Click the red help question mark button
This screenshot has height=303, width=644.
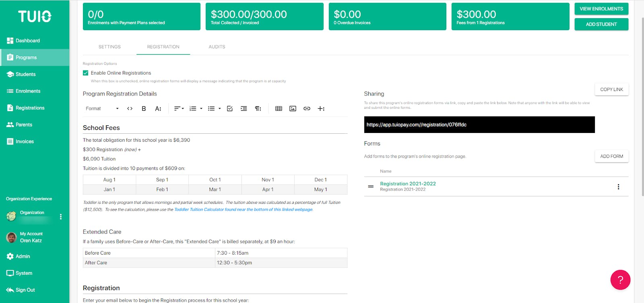pos(620,280)
